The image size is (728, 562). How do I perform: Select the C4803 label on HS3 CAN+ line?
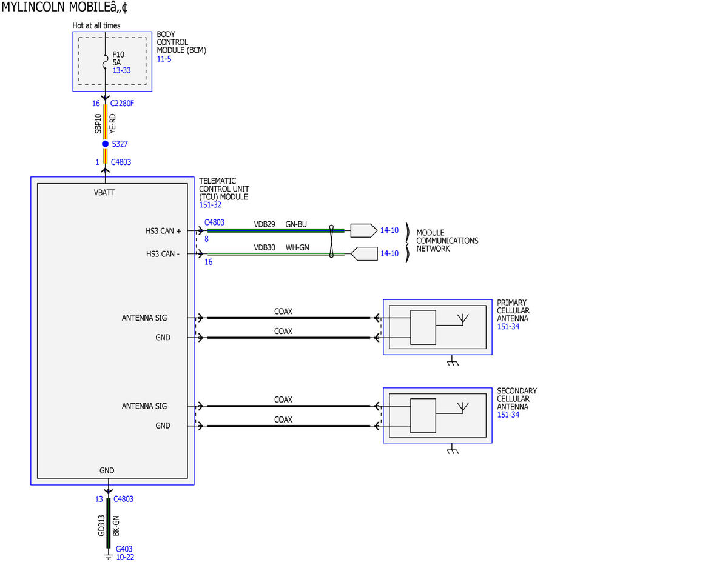215,222
